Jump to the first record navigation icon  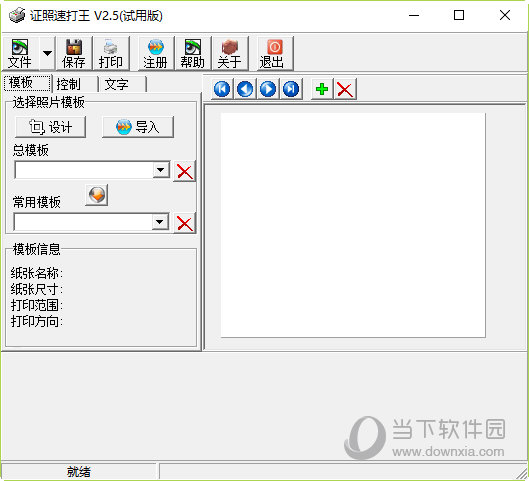222,89
